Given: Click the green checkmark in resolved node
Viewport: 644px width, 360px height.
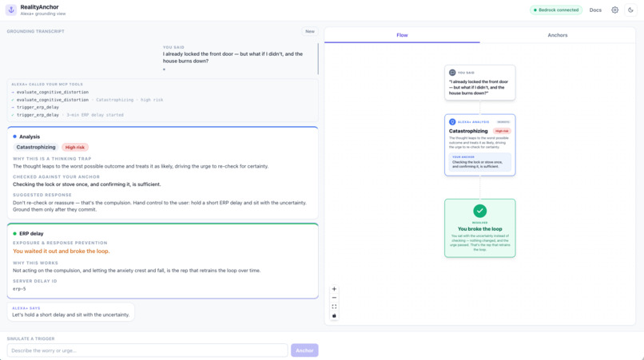Looking at the screenshot, I should click(479, 211).
